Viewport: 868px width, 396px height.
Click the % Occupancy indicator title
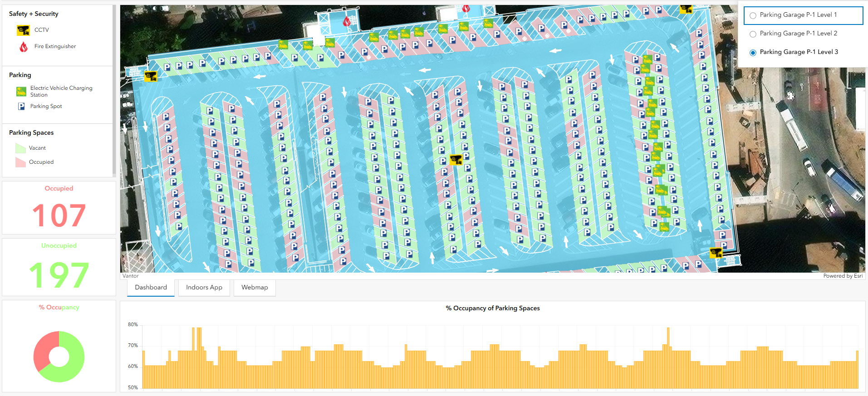59,308
